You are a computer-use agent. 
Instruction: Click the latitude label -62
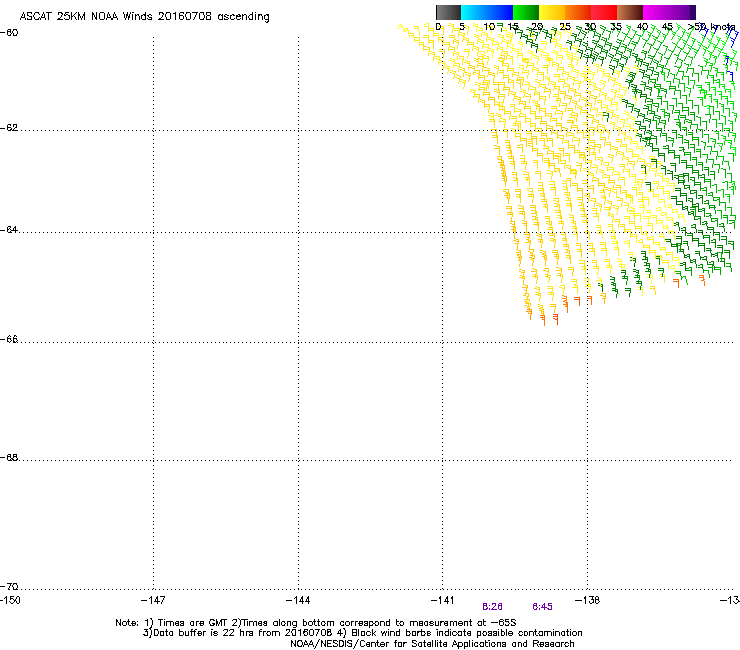point(9,128)
